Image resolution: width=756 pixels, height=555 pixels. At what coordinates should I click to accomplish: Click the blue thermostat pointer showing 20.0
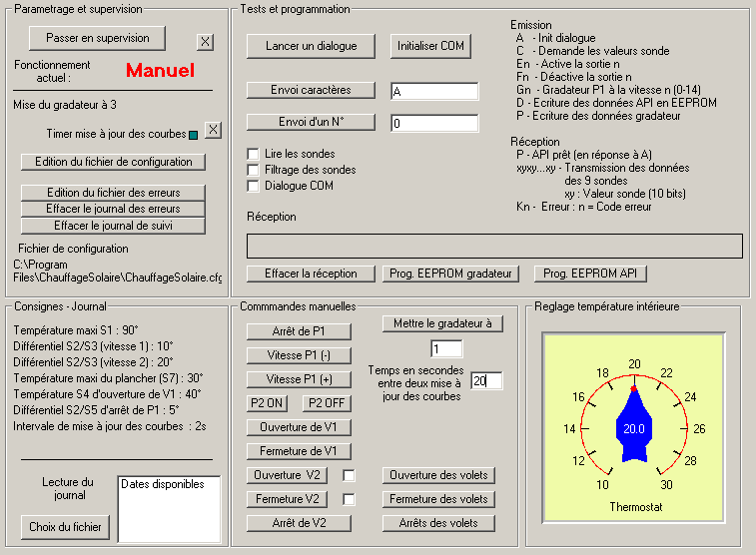click(x=634, y=426)
